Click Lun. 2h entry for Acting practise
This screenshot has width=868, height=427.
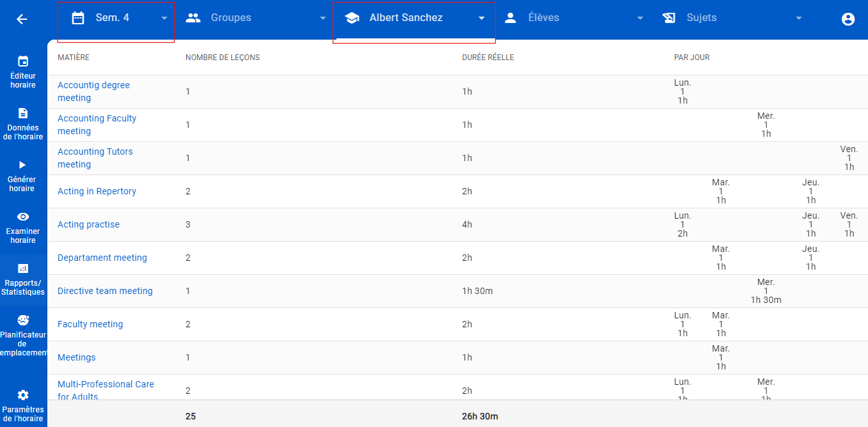(683, 224)
